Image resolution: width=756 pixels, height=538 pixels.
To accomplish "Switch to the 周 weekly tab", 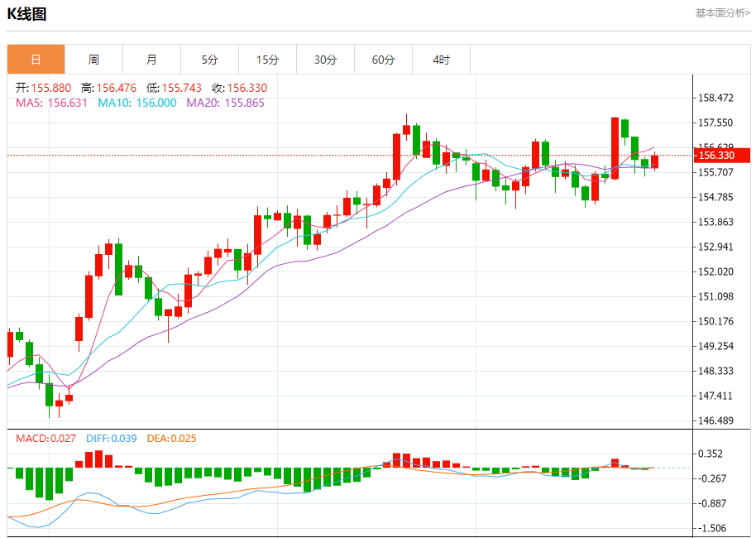I will pos(93,60).
